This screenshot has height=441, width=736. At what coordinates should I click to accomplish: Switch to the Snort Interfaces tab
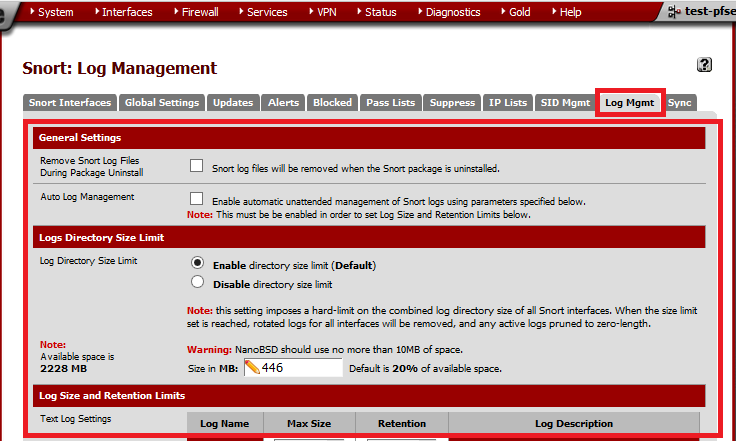[70, 103]
